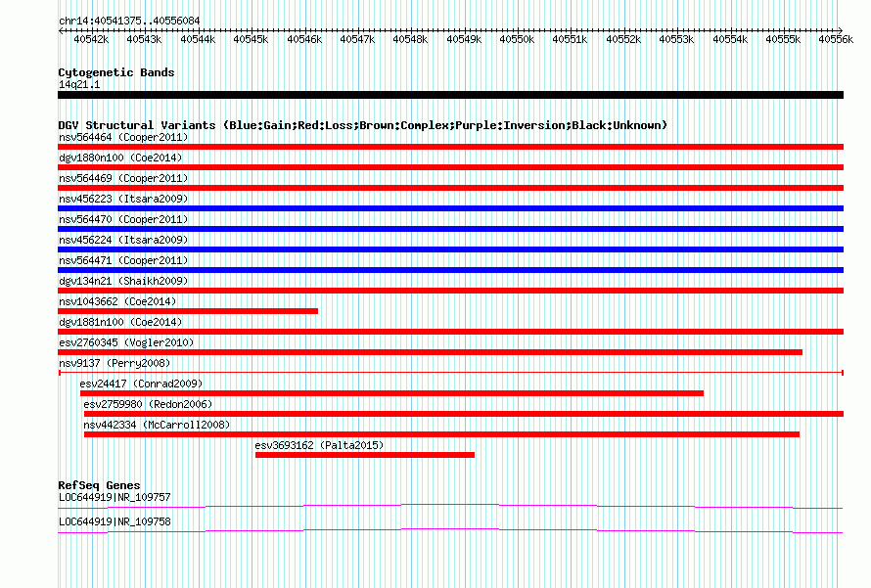871x588 pixels.
Task: Open variant nsv1043662 (Coe2014) label
Action: point(117,301)
